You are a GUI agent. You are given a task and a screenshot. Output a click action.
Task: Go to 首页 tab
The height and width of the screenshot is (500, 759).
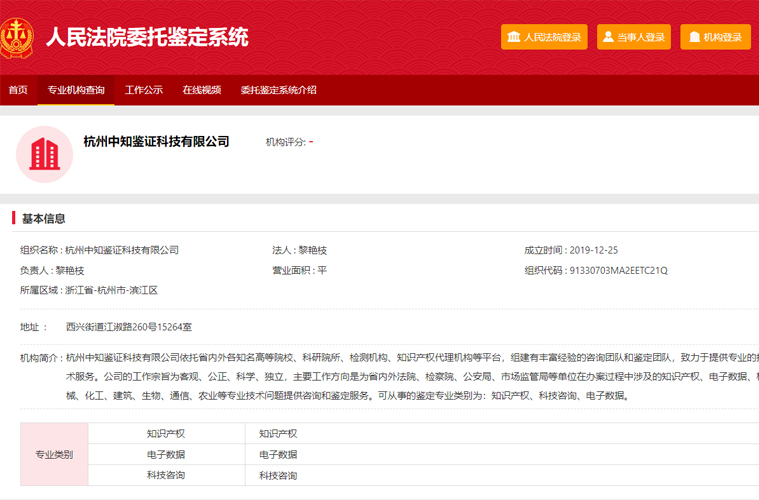click(18, 90)
